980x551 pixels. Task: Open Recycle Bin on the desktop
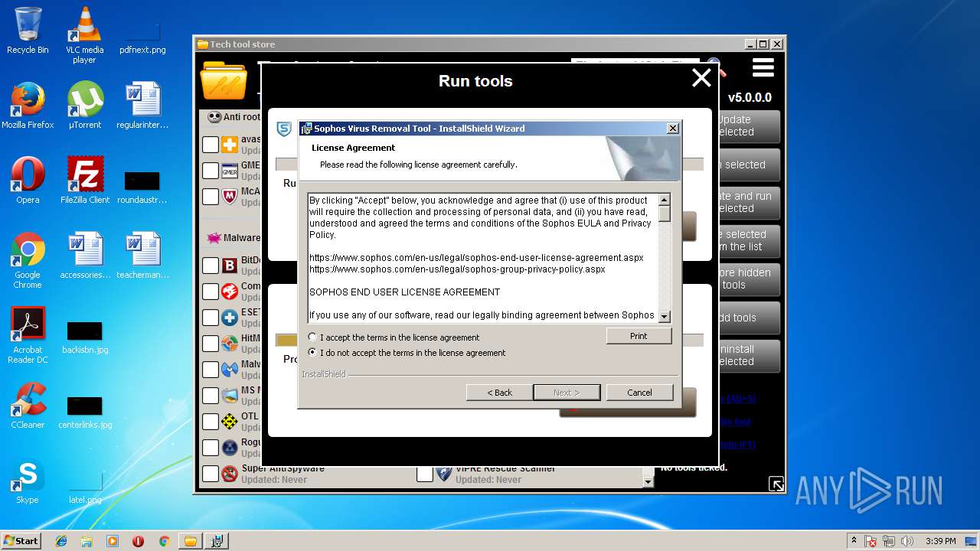28,31
